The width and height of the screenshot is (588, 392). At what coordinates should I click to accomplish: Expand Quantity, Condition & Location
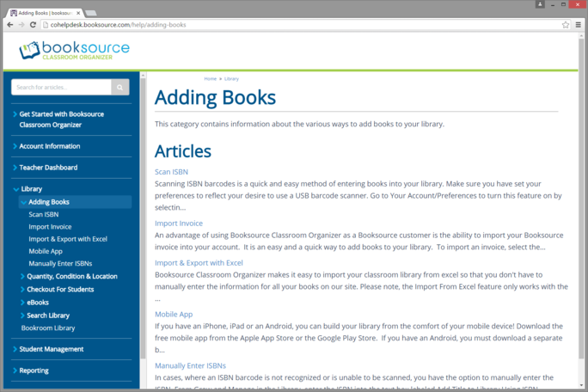pyautogui.click(x=72, y=277)
